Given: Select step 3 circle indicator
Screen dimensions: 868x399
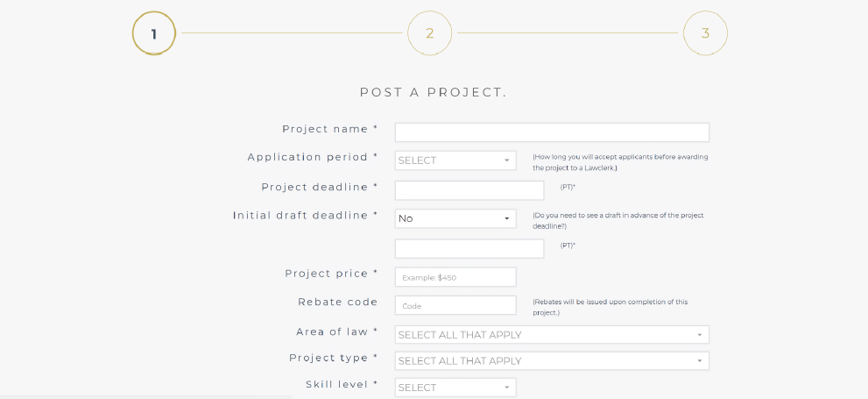Looking at the screenshot, I should point(705,33).
